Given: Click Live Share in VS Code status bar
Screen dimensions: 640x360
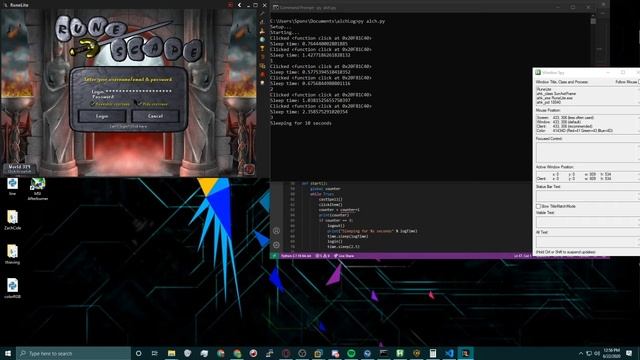Looking at the screenshot, I should click(344, 256).
